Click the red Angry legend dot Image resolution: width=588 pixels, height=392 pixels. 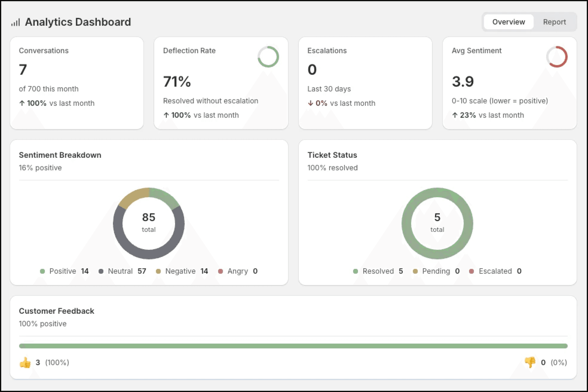(221, 271)
